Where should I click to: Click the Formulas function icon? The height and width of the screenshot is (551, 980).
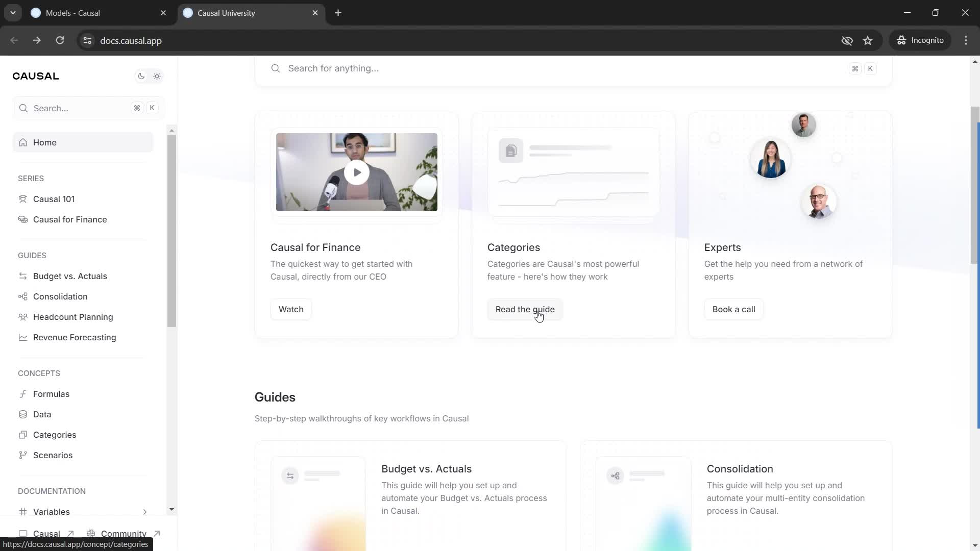(23, 394)
